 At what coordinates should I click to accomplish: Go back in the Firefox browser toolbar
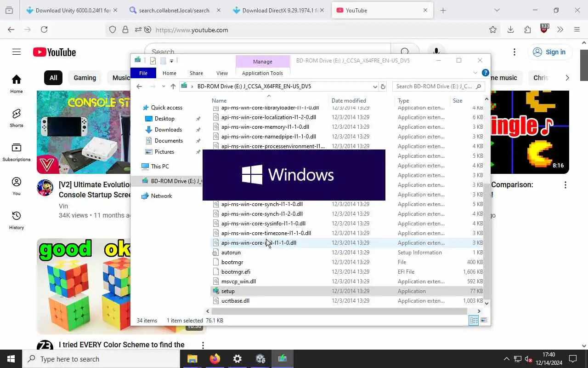(11, 29)
